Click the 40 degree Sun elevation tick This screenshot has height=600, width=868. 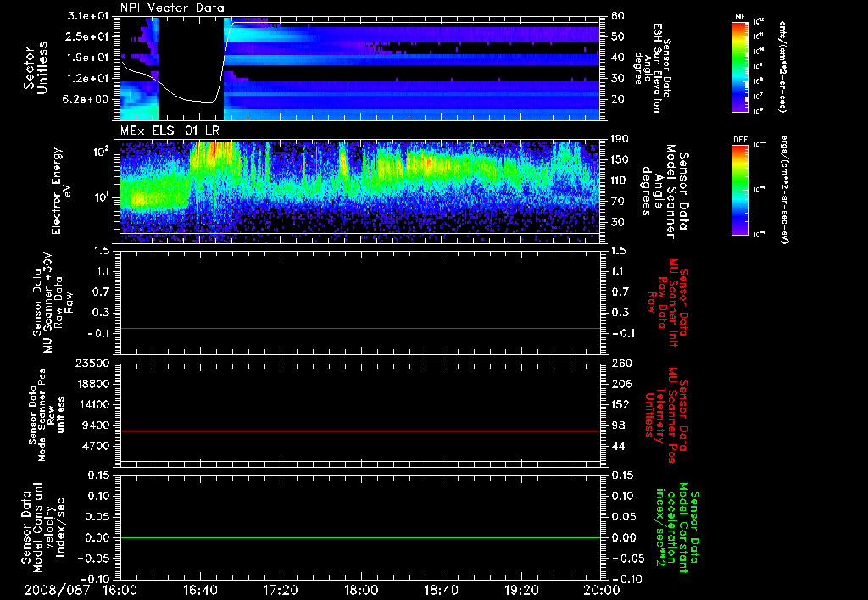pos(618,58)
